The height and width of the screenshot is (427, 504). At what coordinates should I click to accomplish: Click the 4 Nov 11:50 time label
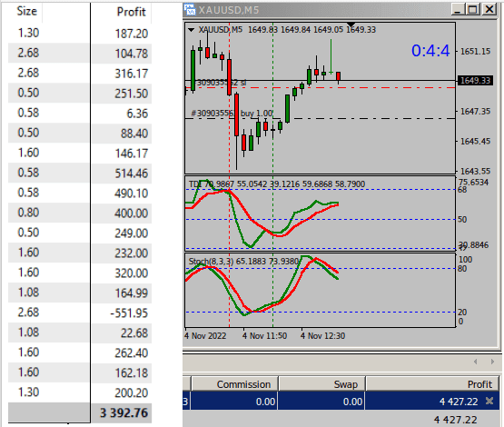pyautogui.click(x=264, y=335)
